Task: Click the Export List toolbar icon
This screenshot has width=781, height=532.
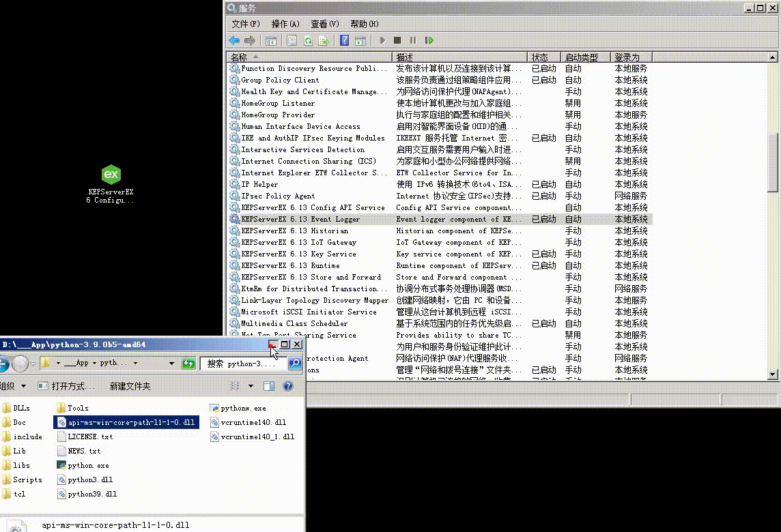Action: pyautogui.click(x=324, y=40)
